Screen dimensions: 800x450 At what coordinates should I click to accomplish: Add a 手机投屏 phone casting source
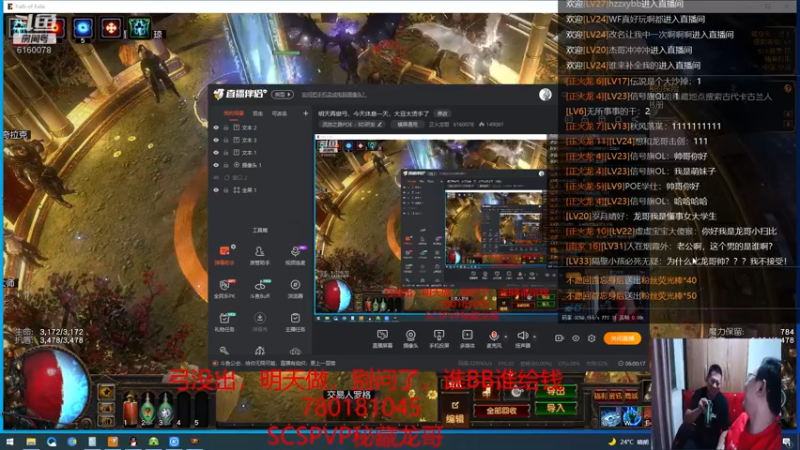tap(439, 339)
